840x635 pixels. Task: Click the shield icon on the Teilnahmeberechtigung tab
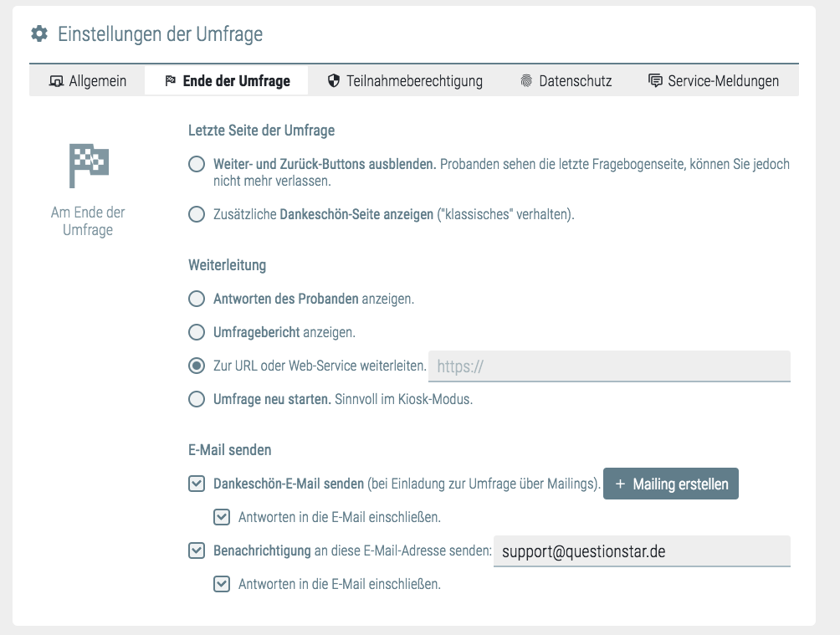point(334,81)
